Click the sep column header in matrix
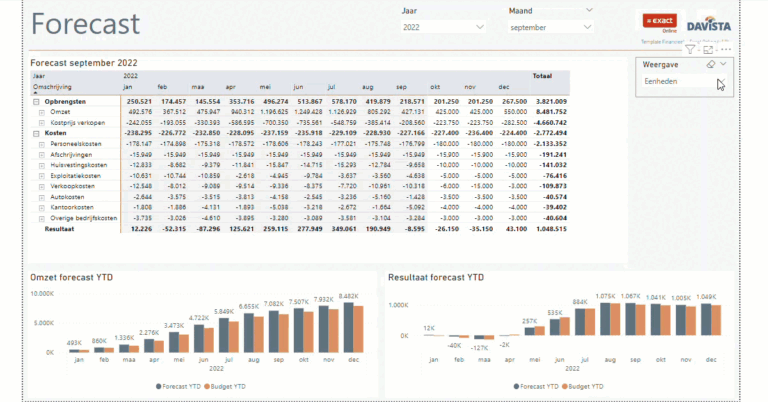Screen dimensions: 768x402 point(401,87)
